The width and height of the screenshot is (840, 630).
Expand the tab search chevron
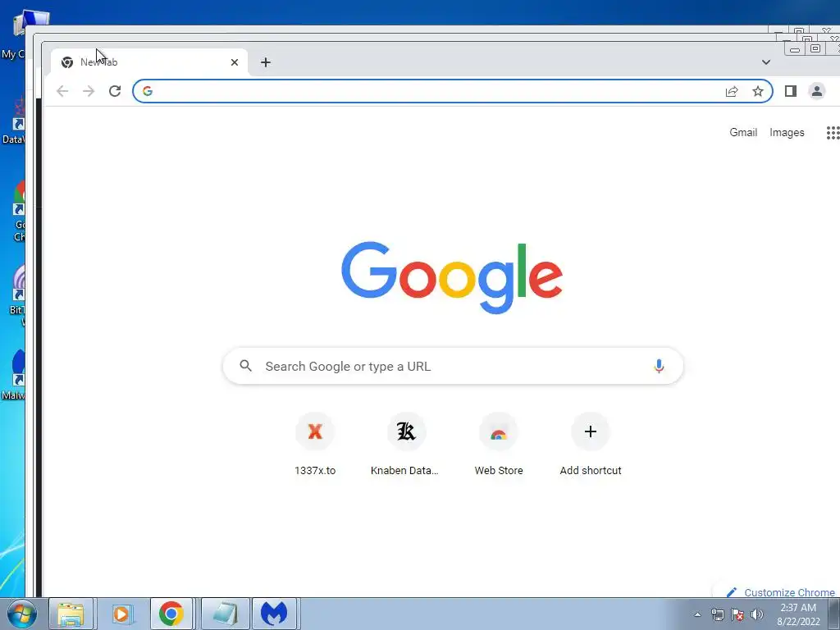click(x=766, y=62)
